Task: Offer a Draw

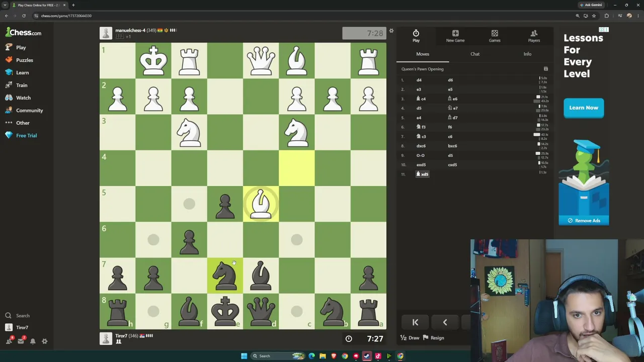Action: [x=410, y=338]
